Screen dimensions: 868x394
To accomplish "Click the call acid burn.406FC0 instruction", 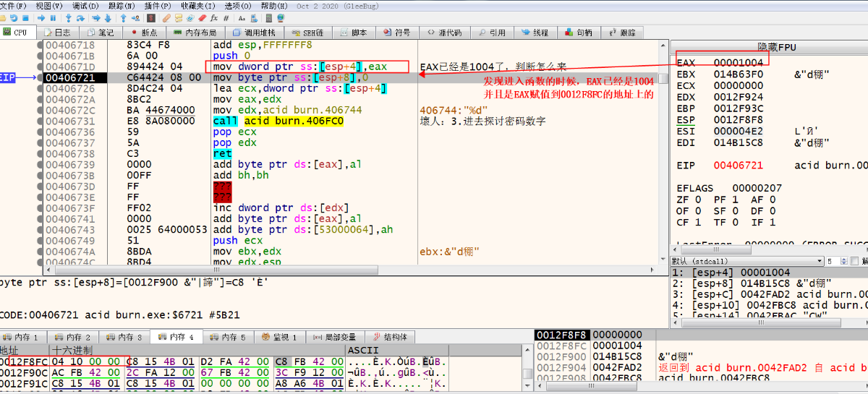I will point(278,121).
